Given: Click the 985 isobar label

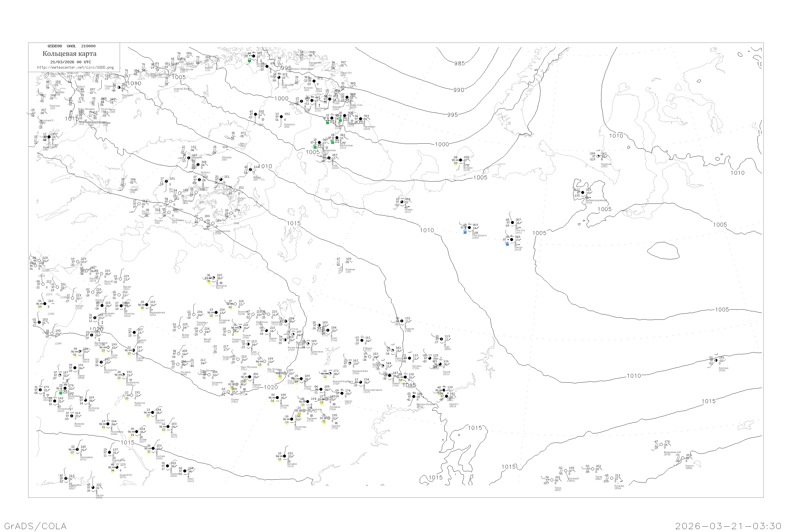Looking at the screenshot, I should pos(459,64).
